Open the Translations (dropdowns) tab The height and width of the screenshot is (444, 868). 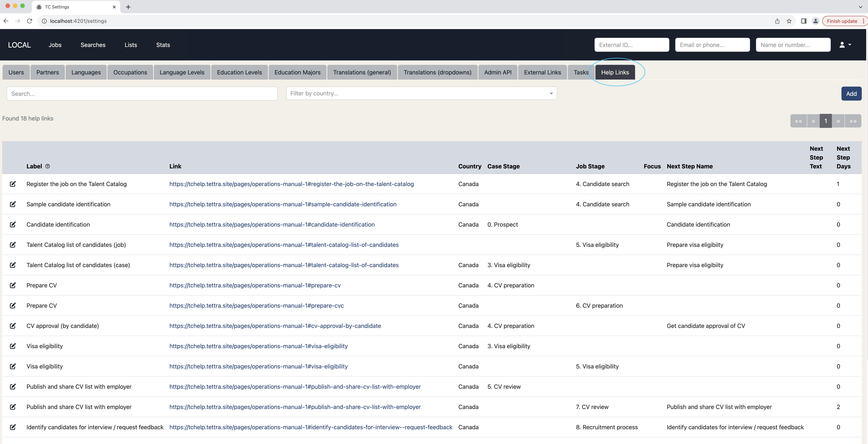coord(437,72)
